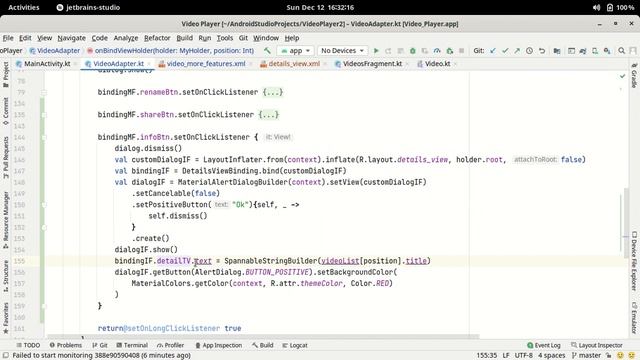
Task: Open the UTF-8 encoding selector
Action: 523,356
